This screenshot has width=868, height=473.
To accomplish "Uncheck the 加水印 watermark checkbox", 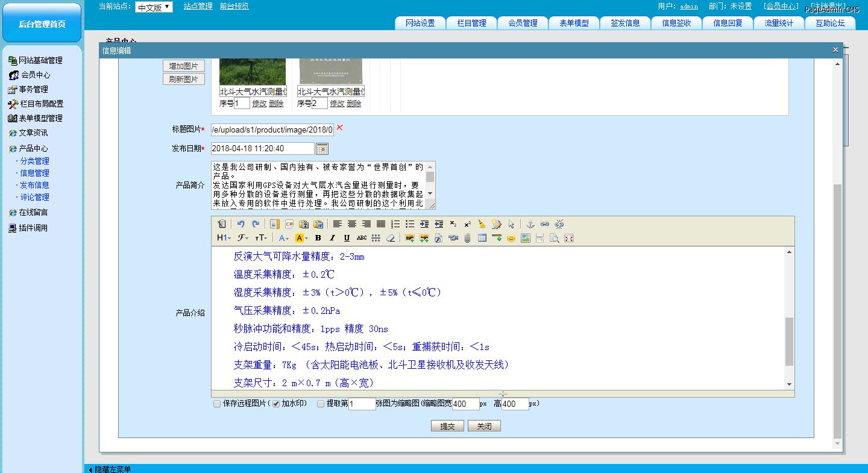I will pos(276,404).
